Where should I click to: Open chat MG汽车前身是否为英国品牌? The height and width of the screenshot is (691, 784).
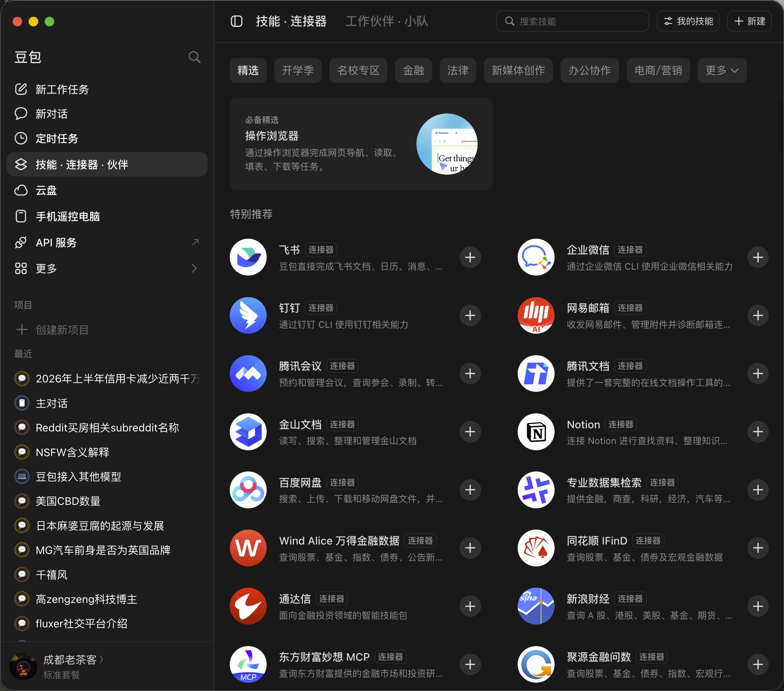(107, 550)
